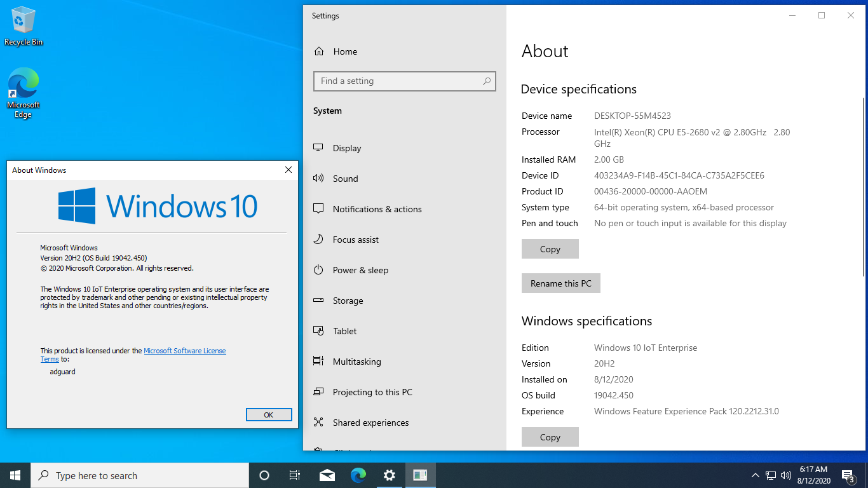This screenshot has width=868, height=488.
Task: Click the Device ID value starting 403234A9
Action: click(679, 175)
